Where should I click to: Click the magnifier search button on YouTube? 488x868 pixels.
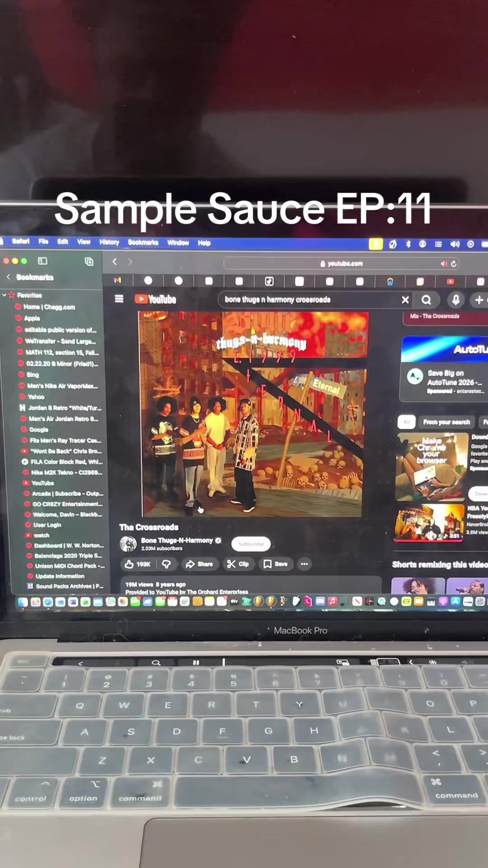426,300
